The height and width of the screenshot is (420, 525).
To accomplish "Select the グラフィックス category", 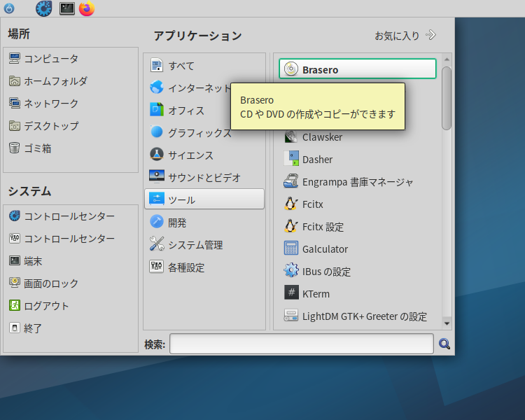I will click(204, 132).
